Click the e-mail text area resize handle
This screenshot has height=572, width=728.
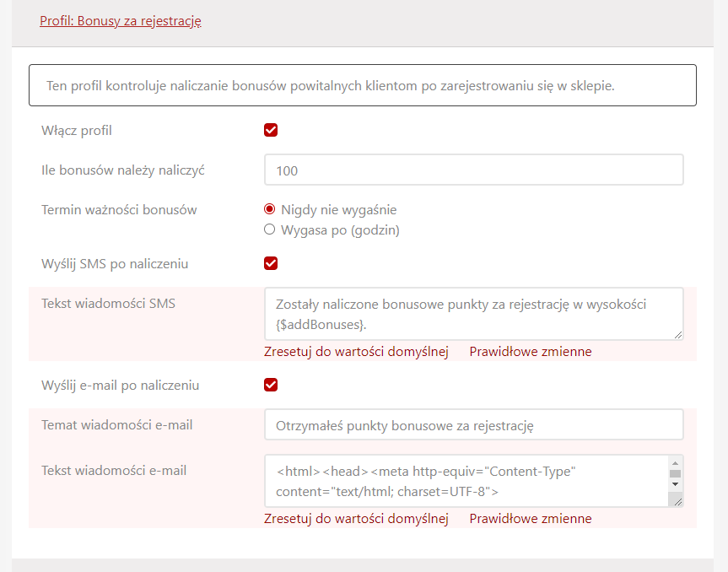pos(677,500)
